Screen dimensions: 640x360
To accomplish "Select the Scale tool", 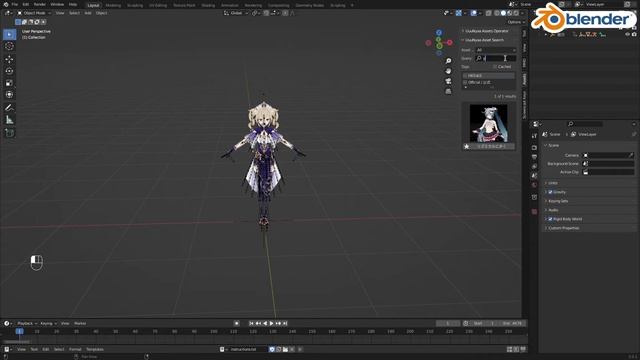I will click(9, 83).
